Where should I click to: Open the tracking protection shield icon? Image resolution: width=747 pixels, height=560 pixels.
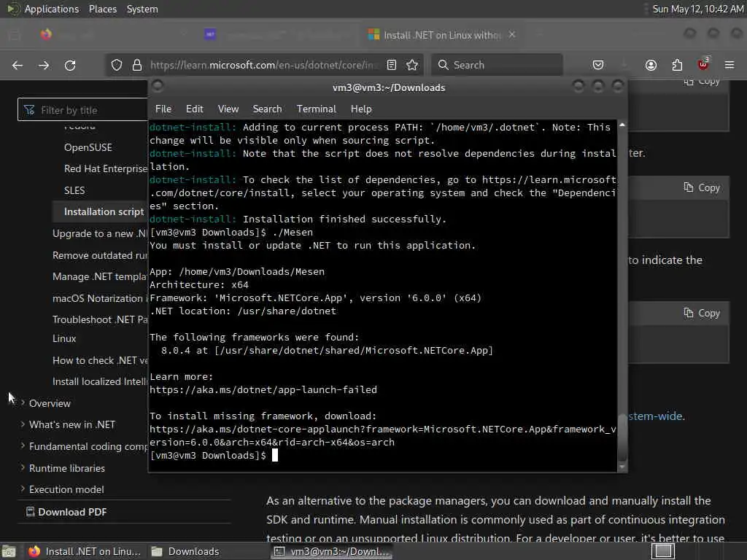[x=117, y=65]
